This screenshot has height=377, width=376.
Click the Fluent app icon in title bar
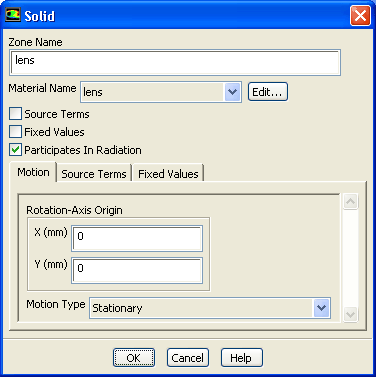tap(13, 15)
